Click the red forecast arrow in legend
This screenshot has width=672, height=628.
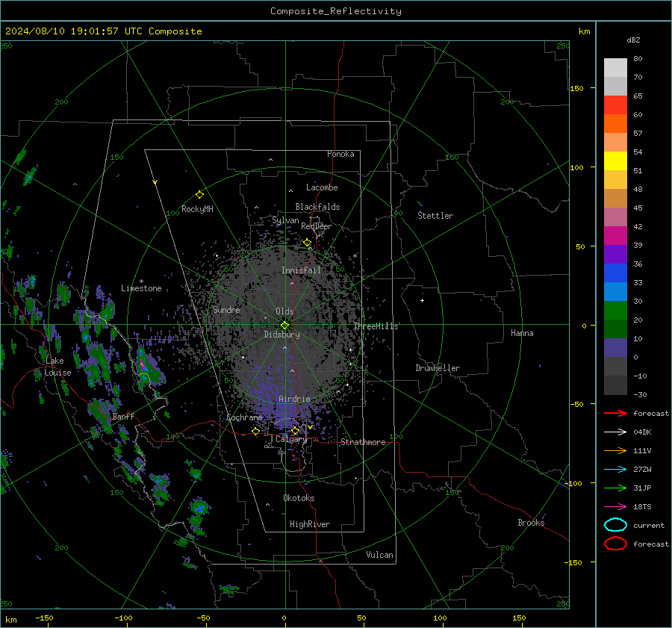click(x=615, y=413)
